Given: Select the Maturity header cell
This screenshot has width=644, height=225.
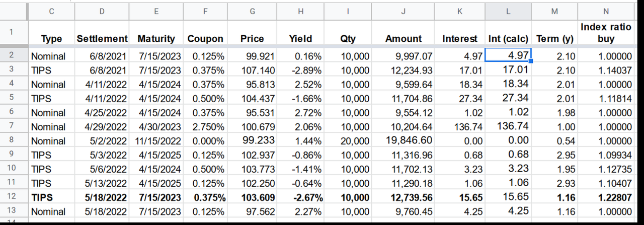Looking at the screenshot, I should [156, 38].
